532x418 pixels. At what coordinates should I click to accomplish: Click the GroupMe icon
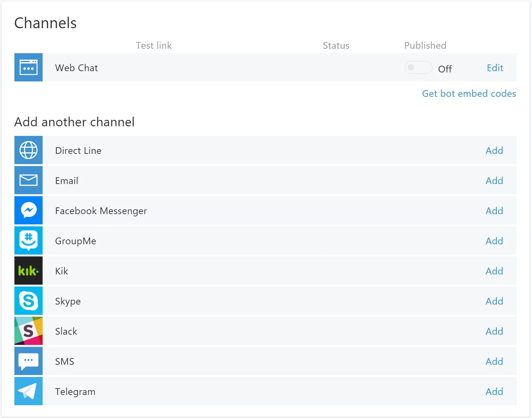pyautogui.click(x=29, y=240)
